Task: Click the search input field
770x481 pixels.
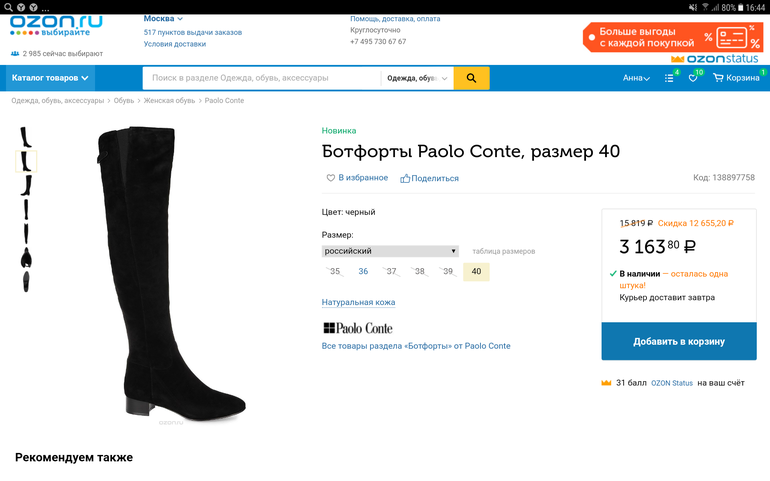Action: pos(260,78)
